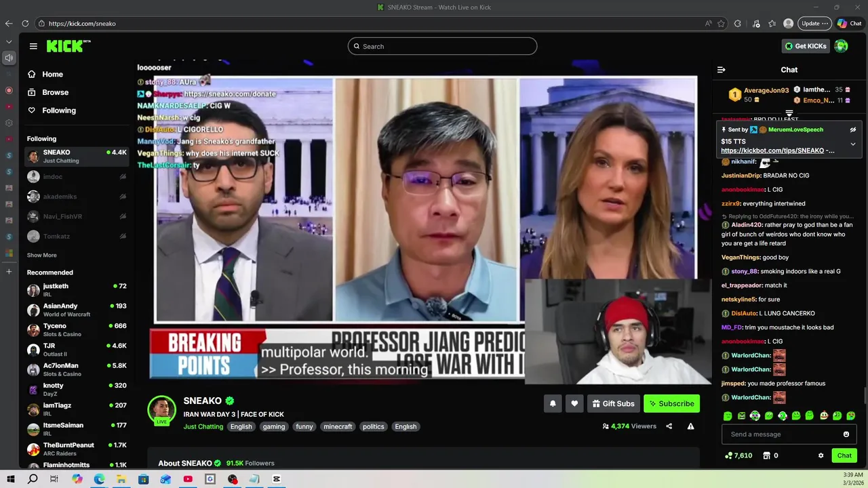Share the stream via share icon

coord(669,426)
